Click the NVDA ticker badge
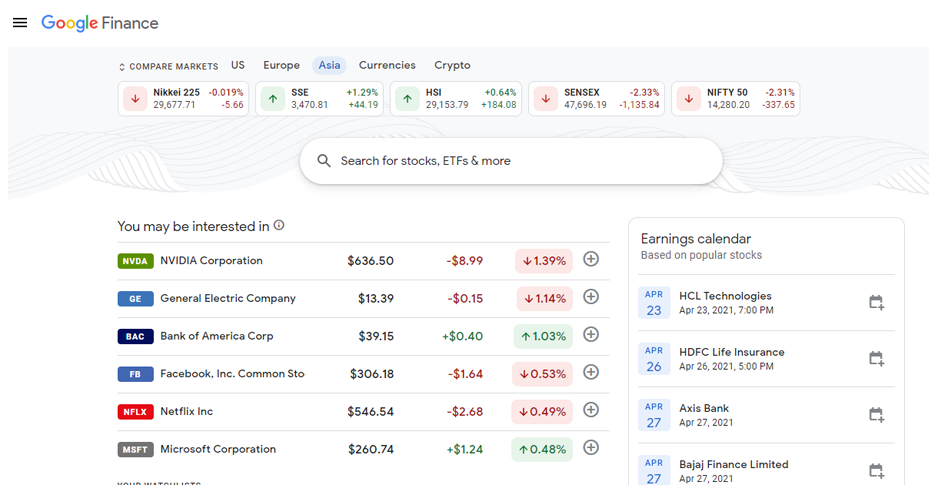The image size is (940, 492). pyautogui.click(x=135, y=261)
